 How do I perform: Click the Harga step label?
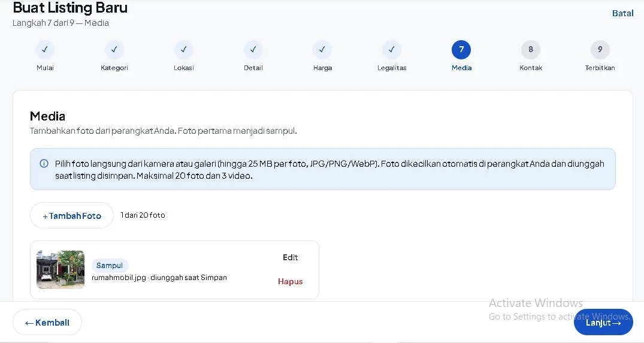click(322, 68)
